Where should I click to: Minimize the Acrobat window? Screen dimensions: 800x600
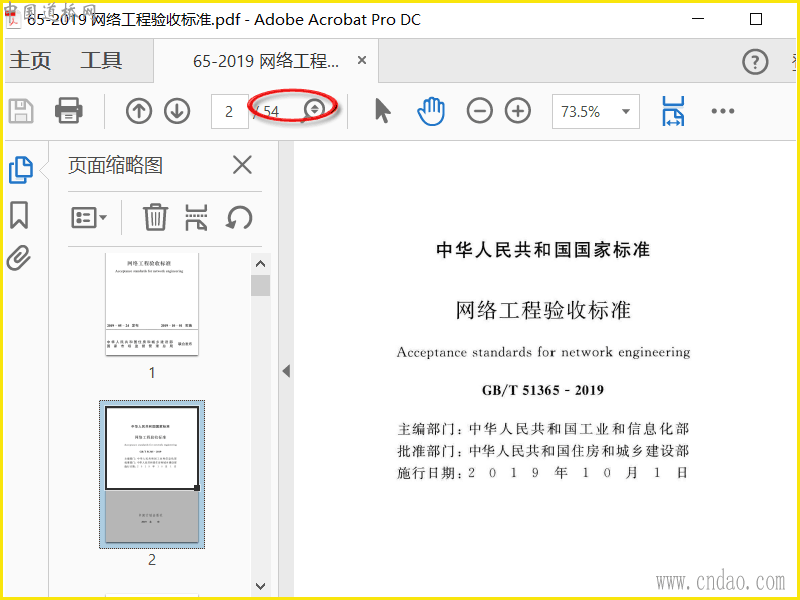point(698,19)
